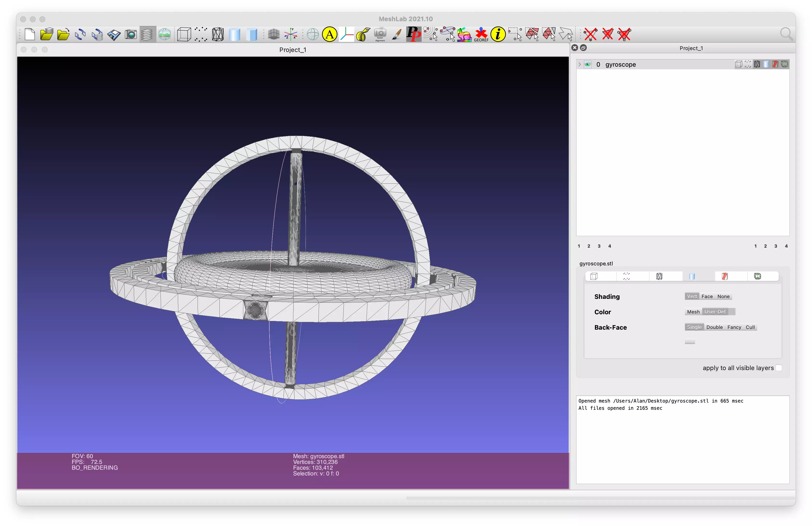Click the Snapshot camera icon
The width and height of the screenshot is (812, 526).
coord(131,34)
